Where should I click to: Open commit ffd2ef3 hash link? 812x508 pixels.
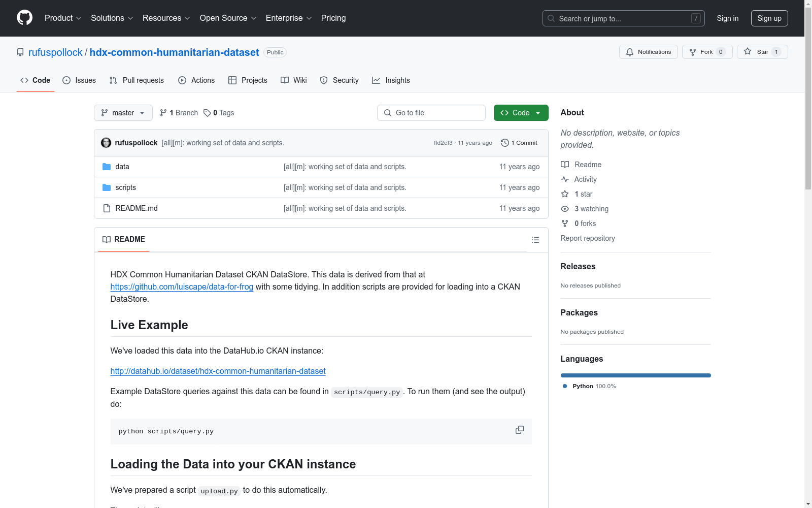tap(443, 143)
